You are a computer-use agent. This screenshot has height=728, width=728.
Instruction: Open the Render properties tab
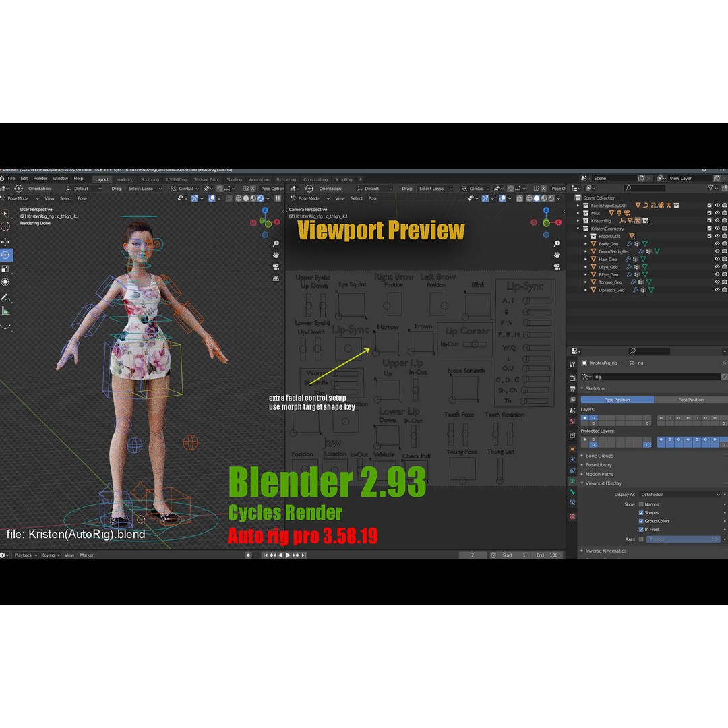(572, 378)
